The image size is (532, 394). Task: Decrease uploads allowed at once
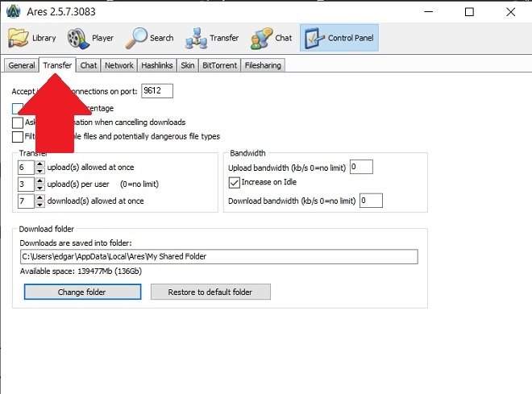pyautogui.click(x=40, y=171)
